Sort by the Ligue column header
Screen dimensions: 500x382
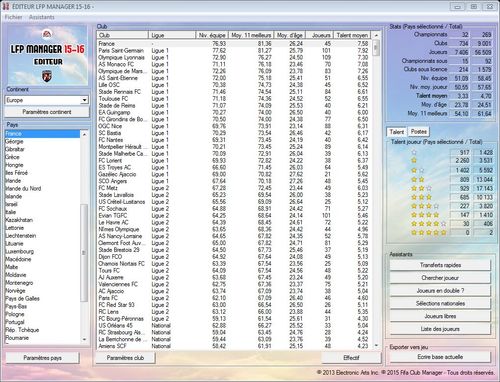[172, 35]
